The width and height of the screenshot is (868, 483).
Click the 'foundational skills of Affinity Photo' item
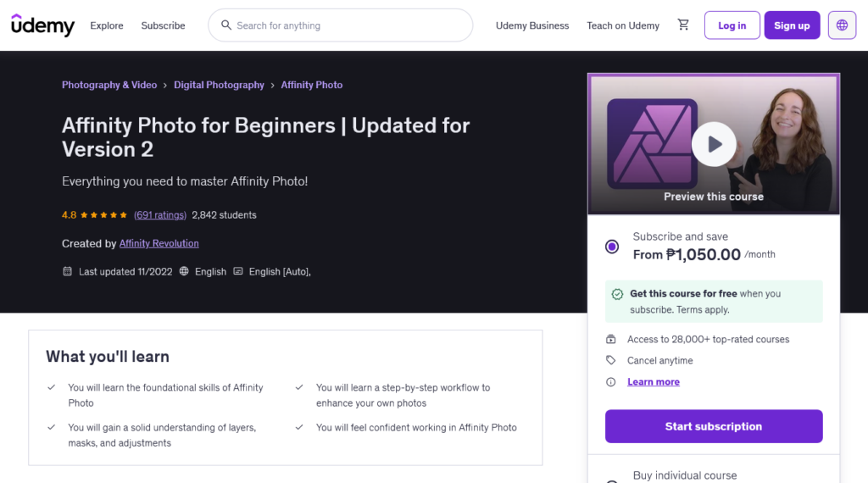pos(165,395)
